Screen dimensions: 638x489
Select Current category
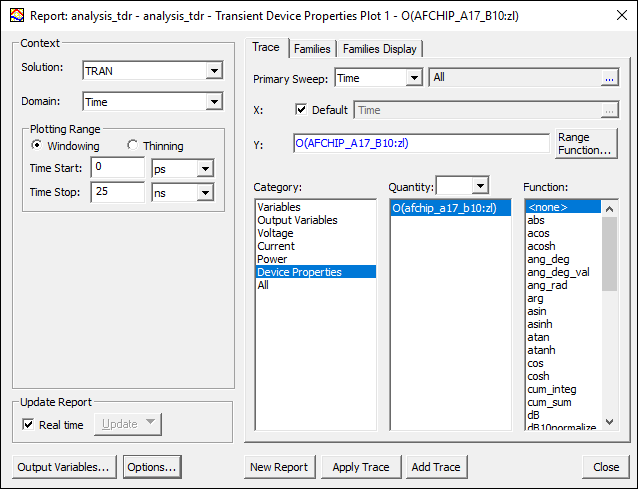(316, 246)
